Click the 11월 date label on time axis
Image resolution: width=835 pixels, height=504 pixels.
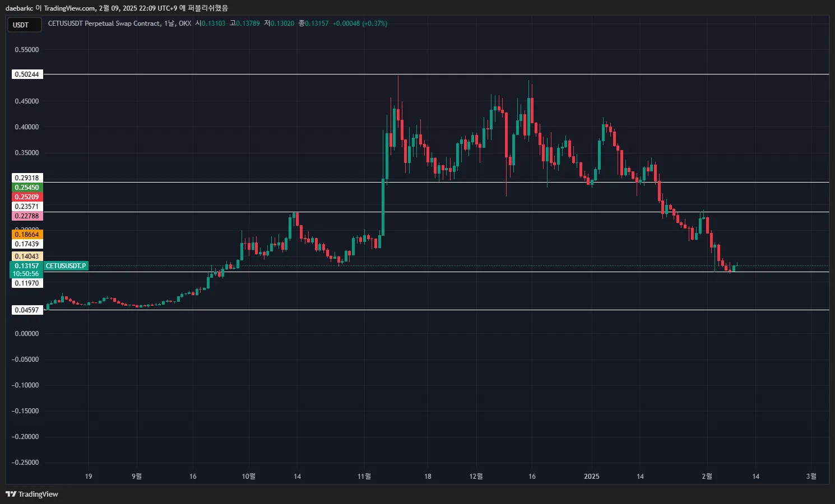point(364,477)
